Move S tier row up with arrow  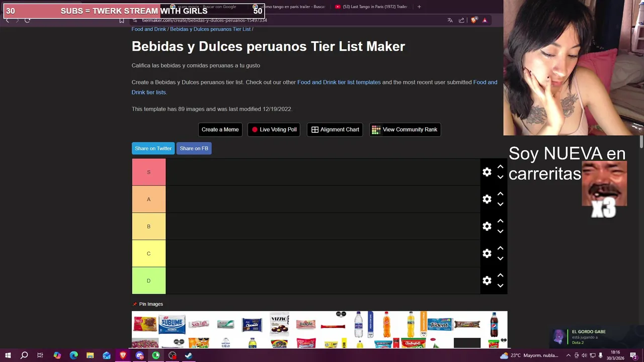pos(500,167)
